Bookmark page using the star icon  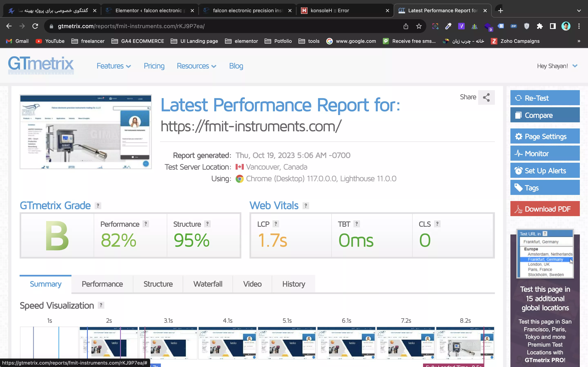coord(419,26)
